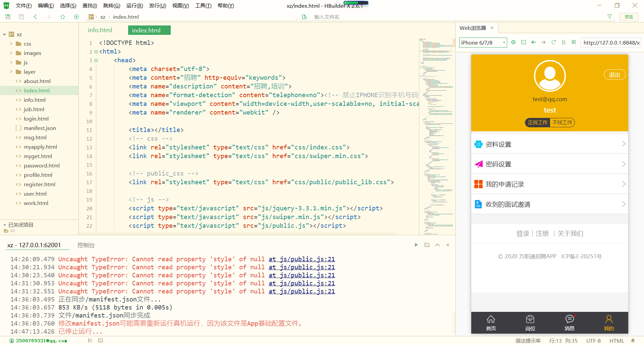Switch to the info.html editor tab
The image size is (644, 345).
(100, 30)
